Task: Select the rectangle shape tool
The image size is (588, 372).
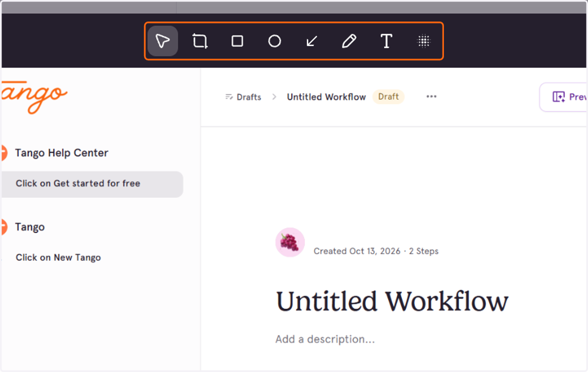Action: [x=237, y=41]
